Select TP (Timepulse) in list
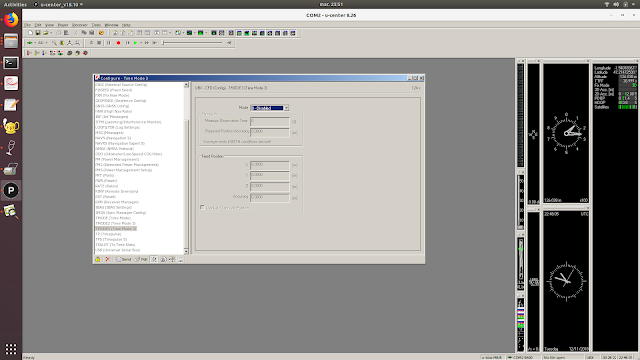 (x=108, y=234)
